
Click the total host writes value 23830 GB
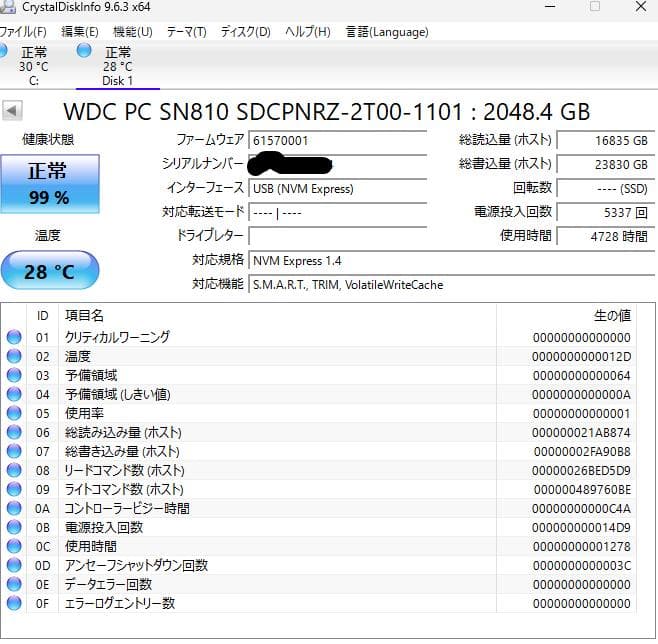(x=605, y=164)
